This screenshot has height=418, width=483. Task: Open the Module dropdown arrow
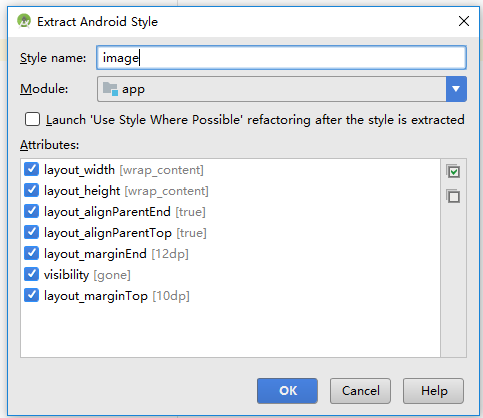(x=456, y=89)
